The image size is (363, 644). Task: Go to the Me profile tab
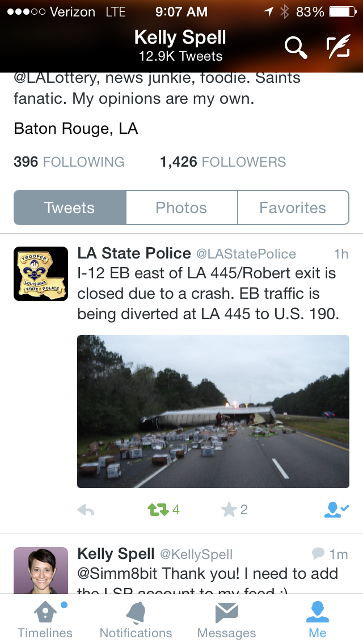coord(318,620)
